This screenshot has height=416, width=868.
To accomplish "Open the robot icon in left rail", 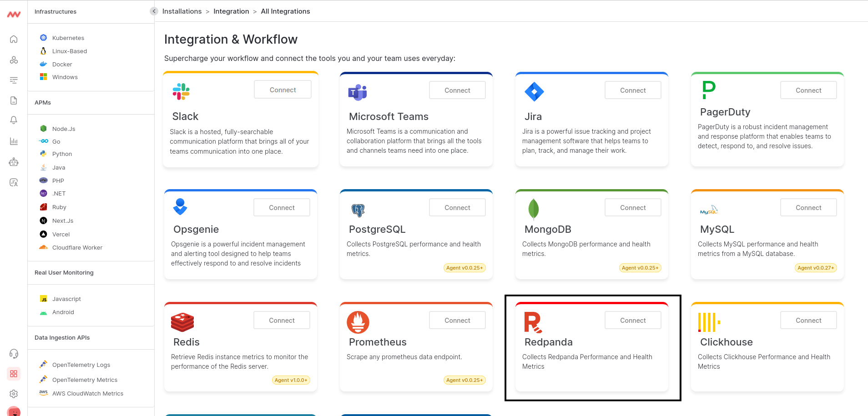I will [x=14, y=162].
